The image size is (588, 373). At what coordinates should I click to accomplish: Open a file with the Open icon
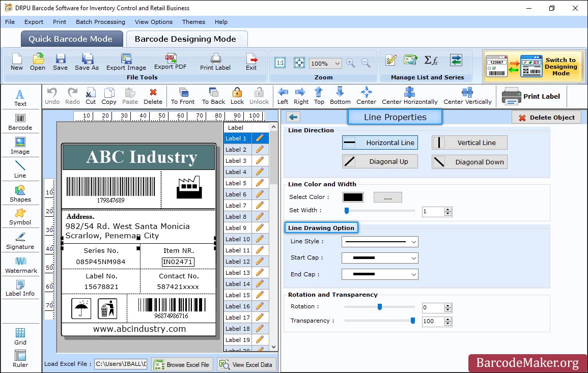tap(38, 62)
